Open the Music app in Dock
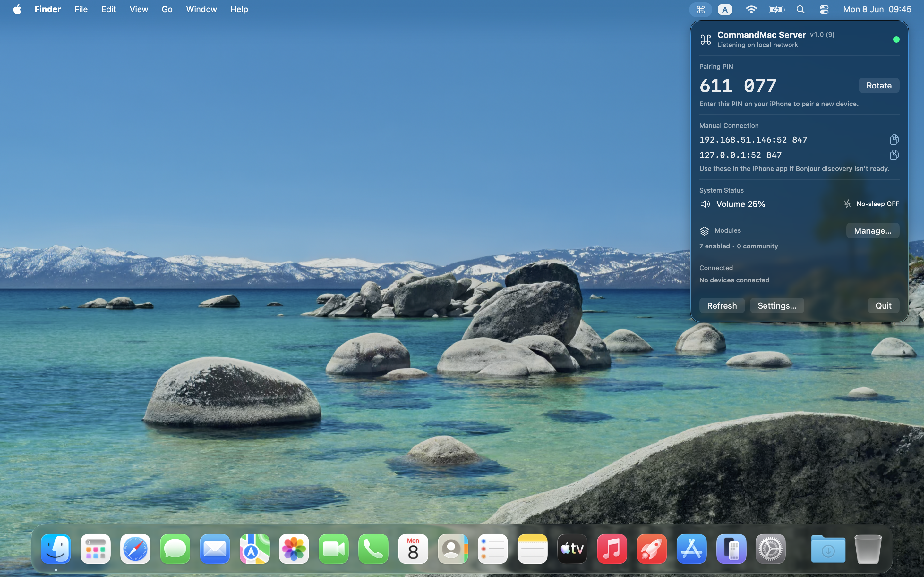The height and width of the screenshot is (577, 924). click(x=612, y=549)
